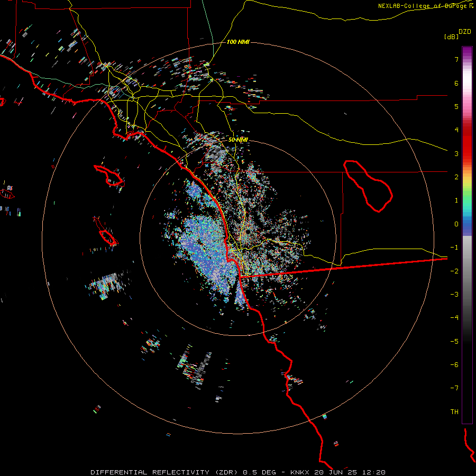The image size is (476, 476).
Task: Click the ZDR color scale bar
Action: tap(467, 235)
